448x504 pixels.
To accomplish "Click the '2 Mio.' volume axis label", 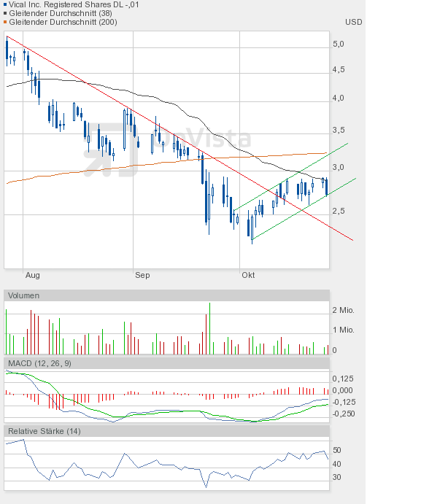I will tap(343, 310).
